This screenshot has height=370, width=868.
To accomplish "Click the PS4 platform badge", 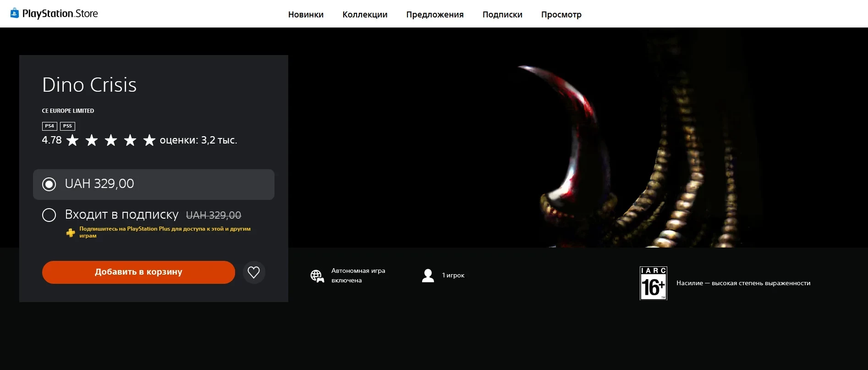I will (x=49, y=126).
